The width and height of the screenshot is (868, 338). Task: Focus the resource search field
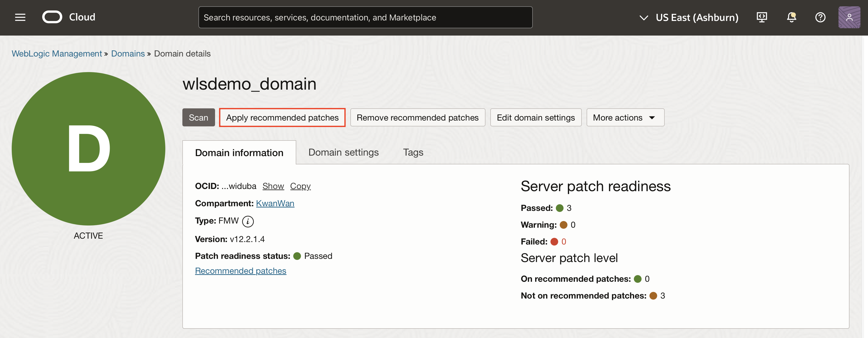point(365,18)
